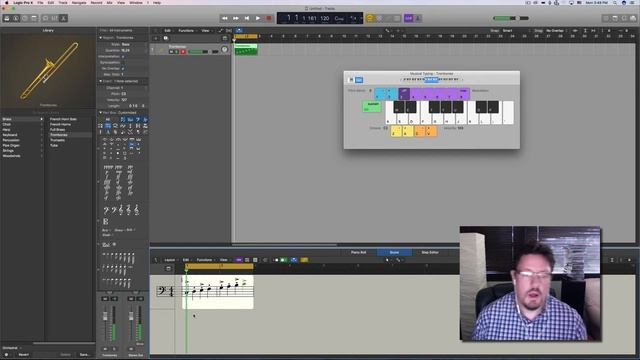Image resolution: width=640 pixels, height=360 pixels.
Task: Start playback with the Play button
Action: tap(258, 18)
